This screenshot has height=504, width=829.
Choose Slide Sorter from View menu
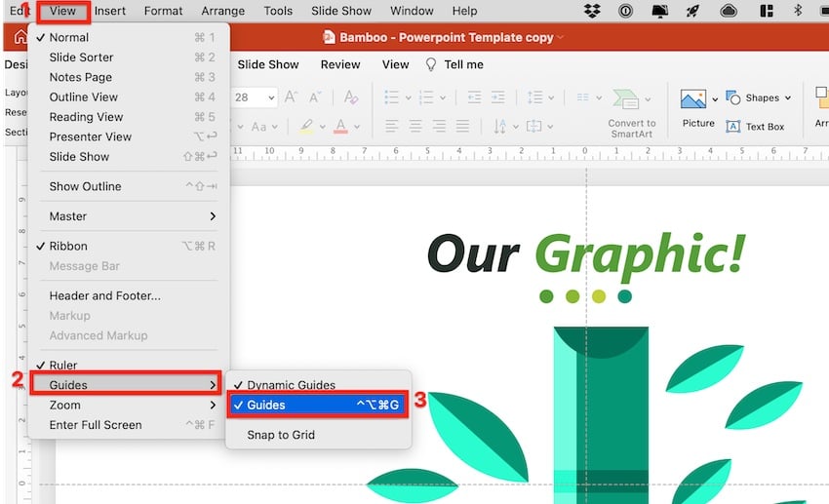pyautogui.click(x=82, y=58)
